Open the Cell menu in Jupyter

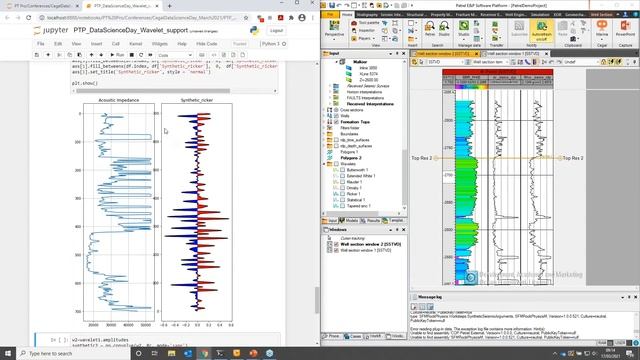pyautogui.click(x=116, y=44)
